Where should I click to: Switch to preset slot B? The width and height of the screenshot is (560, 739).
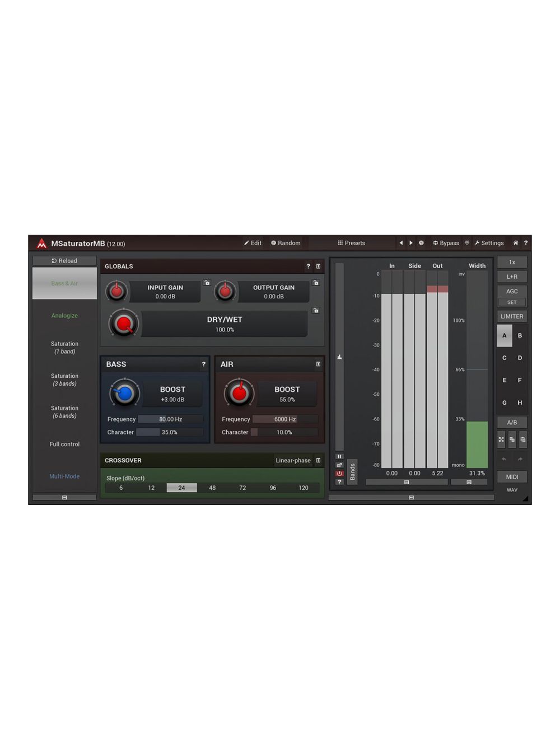coord(520,335)
